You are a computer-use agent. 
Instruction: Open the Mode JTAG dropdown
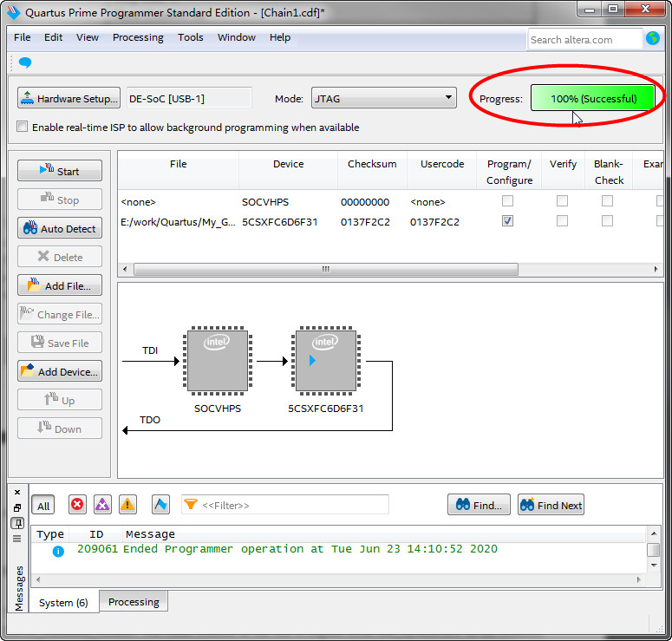[383, 98]
